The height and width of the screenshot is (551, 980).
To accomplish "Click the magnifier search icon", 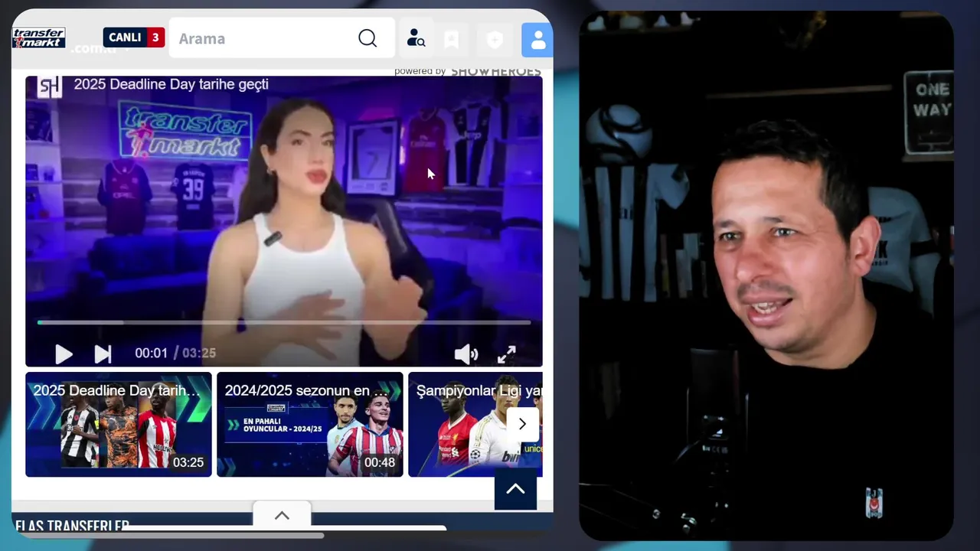I will [x=367, y=38].
